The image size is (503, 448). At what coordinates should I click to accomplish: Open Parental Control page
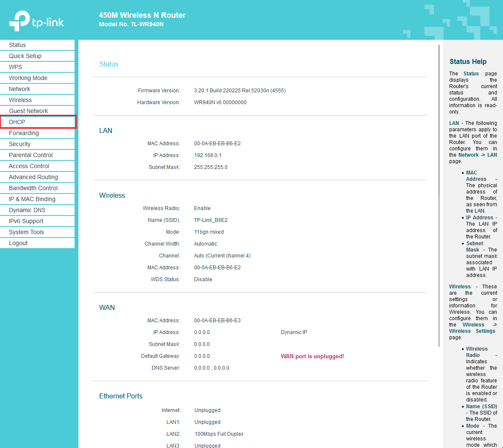[31, 155]
